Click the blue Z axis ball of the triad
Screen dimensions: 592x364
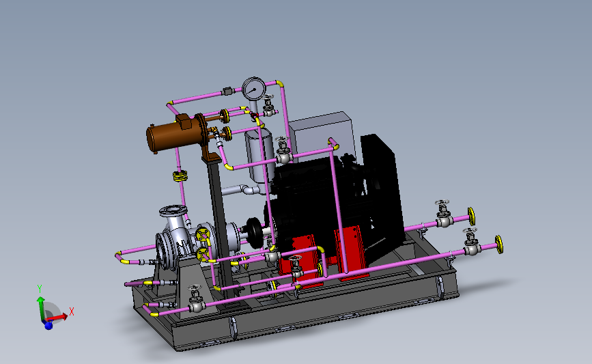pyautogui.click(x=48, y=326)
